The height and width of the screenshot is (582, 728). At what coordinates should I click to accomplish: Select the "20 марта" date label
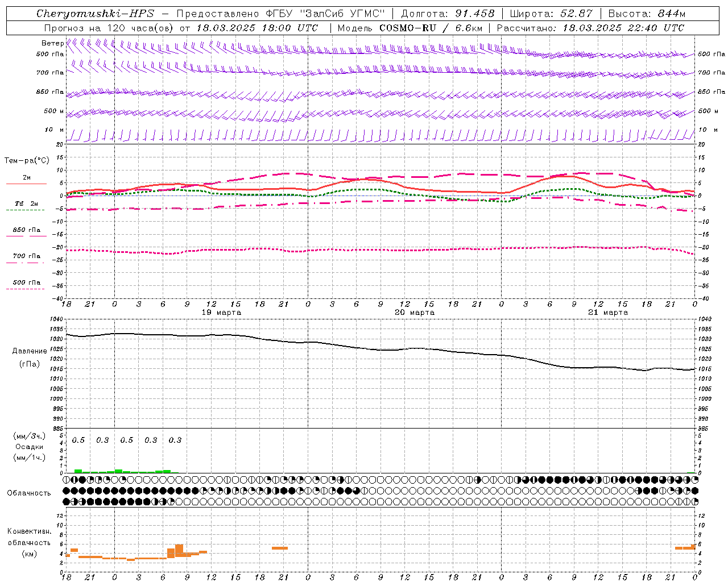point(415,313)
